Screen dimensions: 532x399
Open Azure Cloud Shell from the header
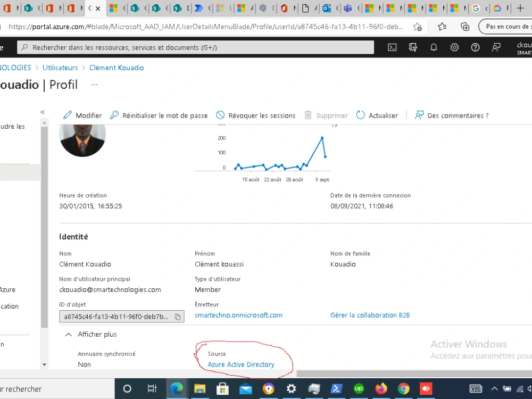[x=392, y=47]
